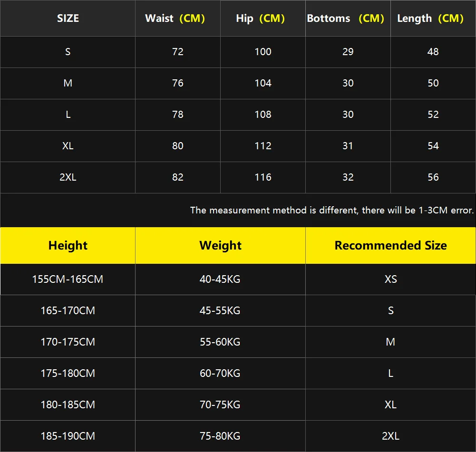Screen dimensions: 476x452
Task: Click length value 54
Action: 433,146
